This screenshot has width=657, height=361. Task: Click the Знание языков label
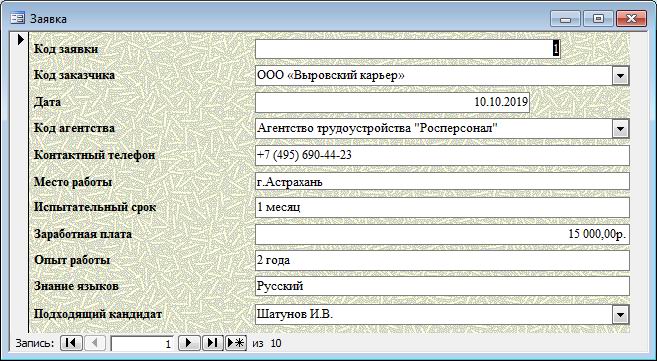tap(76, 286)
